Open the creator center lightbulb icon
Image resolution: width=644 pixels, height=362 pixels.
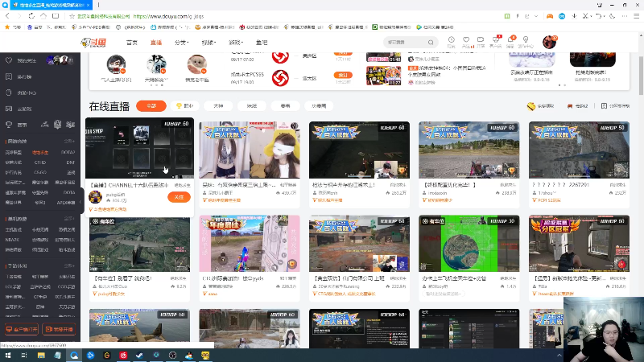coord(526,39)
